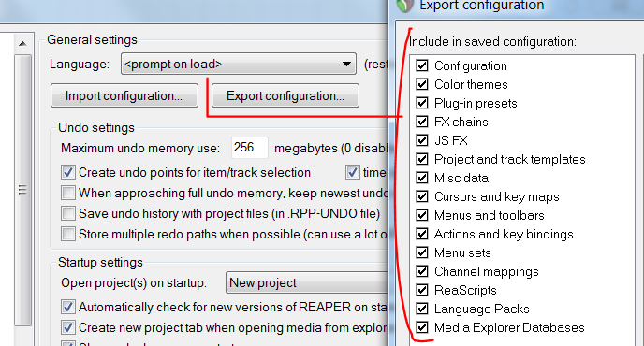Click the Export configuration button
The height and width of the screenshot is (346, 644).
coord(285,95)
